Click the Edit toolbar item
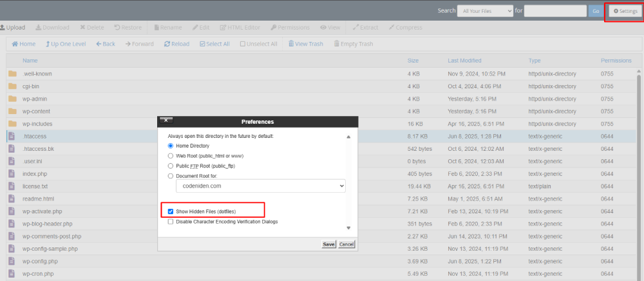Screen dimensions: 644x281 pos(201,28)
